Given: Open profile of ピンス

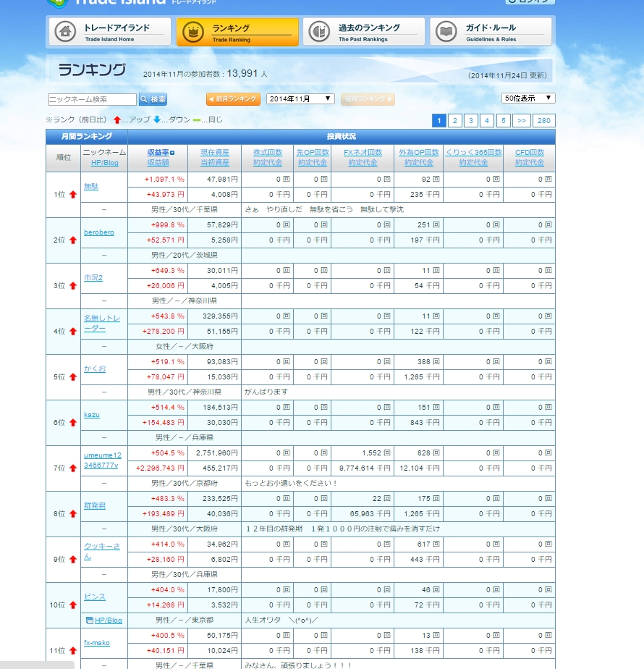Looking at the screenshot, I should click(x=95, y=597).
